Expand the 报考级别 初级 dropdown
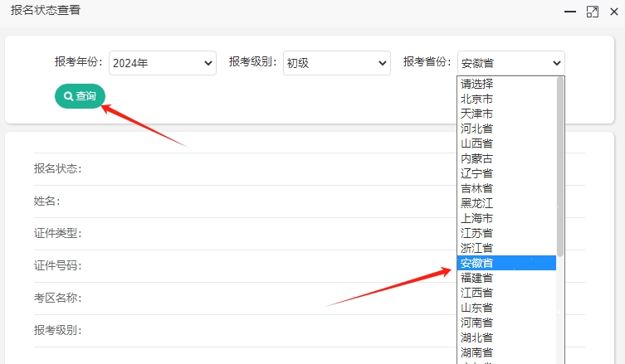The image size is (625, 364). 336,63
